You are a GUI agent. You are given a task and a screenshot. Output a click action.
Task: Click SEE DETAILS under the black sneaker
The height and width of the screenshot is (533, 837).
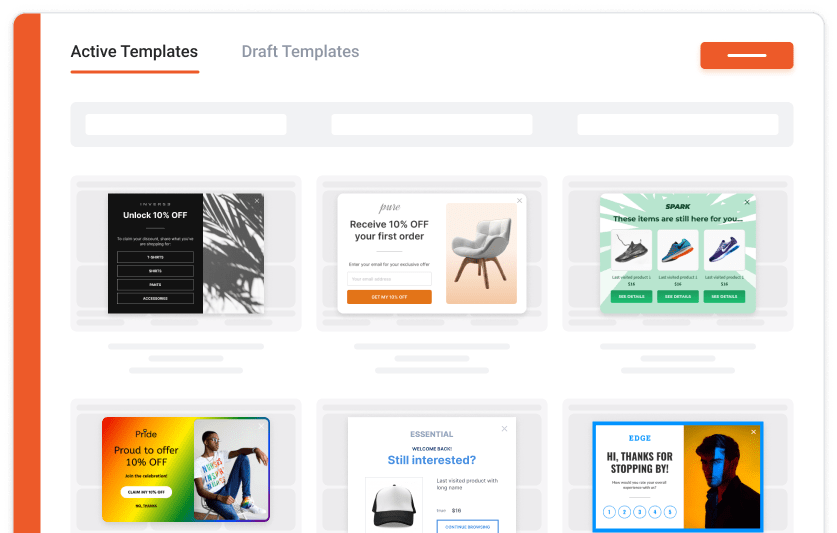coord(631,296)
